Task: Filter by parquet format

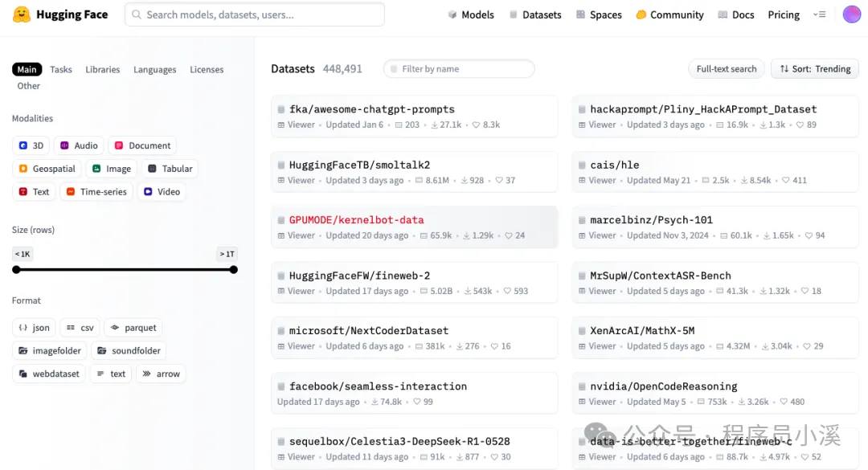Action: click(133, 328)
